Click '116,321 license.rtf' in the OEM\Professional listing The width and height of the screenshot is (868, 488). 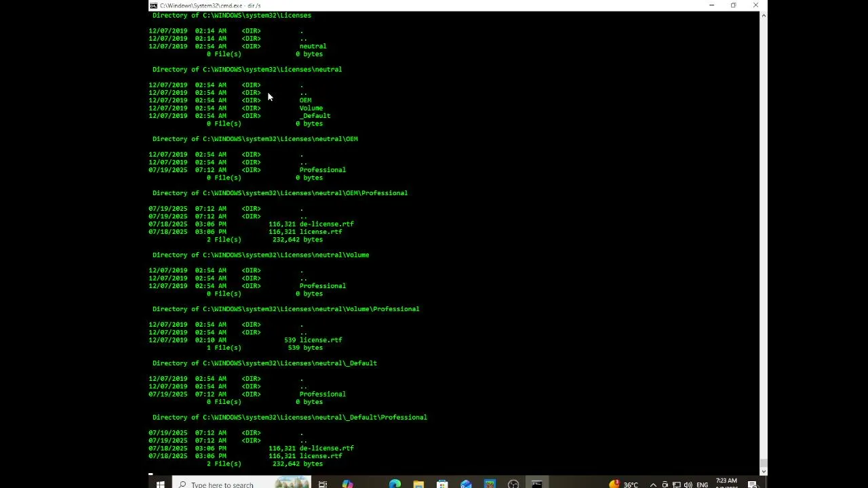click(305, 232)
